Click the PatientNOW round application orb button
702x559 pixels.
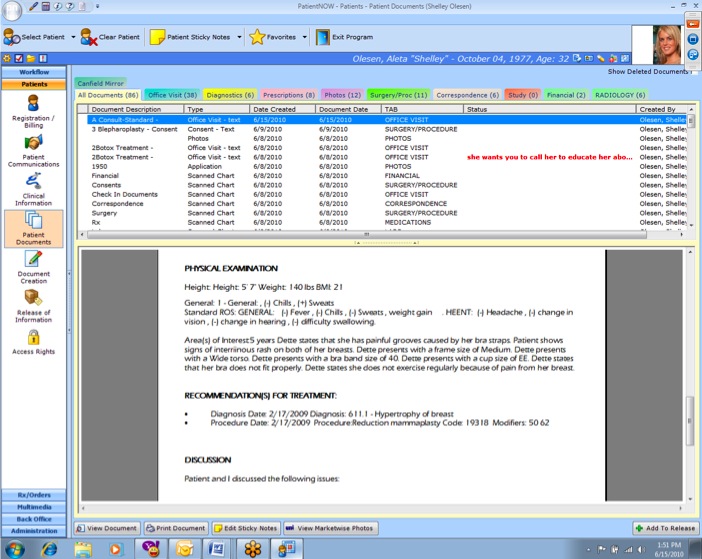tap(11, 10)
